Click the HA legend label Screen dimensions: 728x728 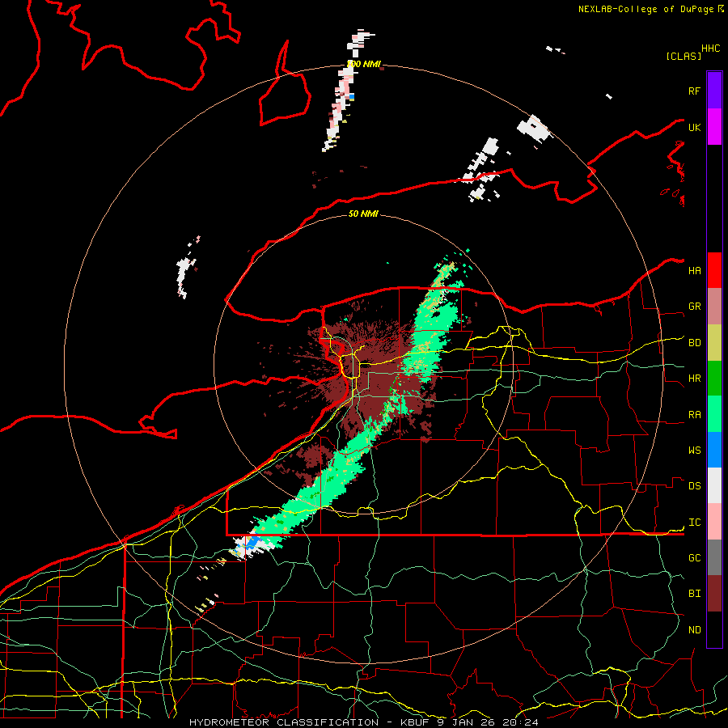pyautogui.click(x=694, y=271)
